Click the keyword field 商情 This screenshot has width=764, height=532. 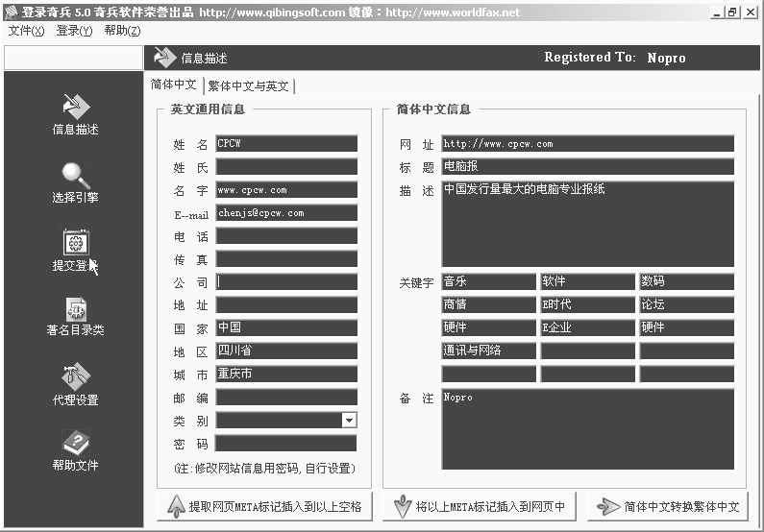[489, 304]
